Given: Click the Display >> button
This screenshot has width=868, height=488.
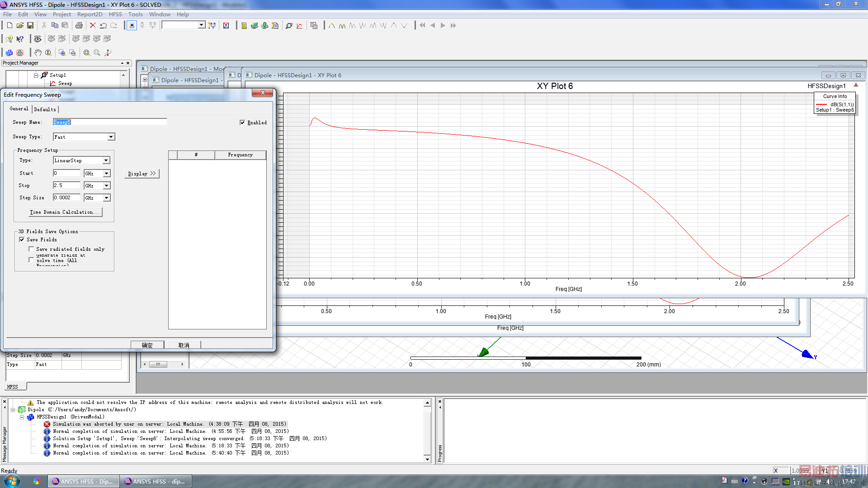Looking at the screenshot, I should (142, 174).
